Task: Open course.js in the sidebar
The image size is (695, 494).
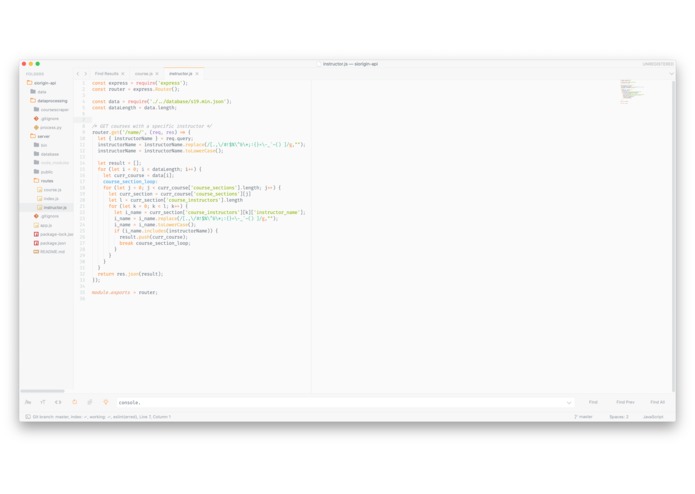Action: click(x=49, y=190)
